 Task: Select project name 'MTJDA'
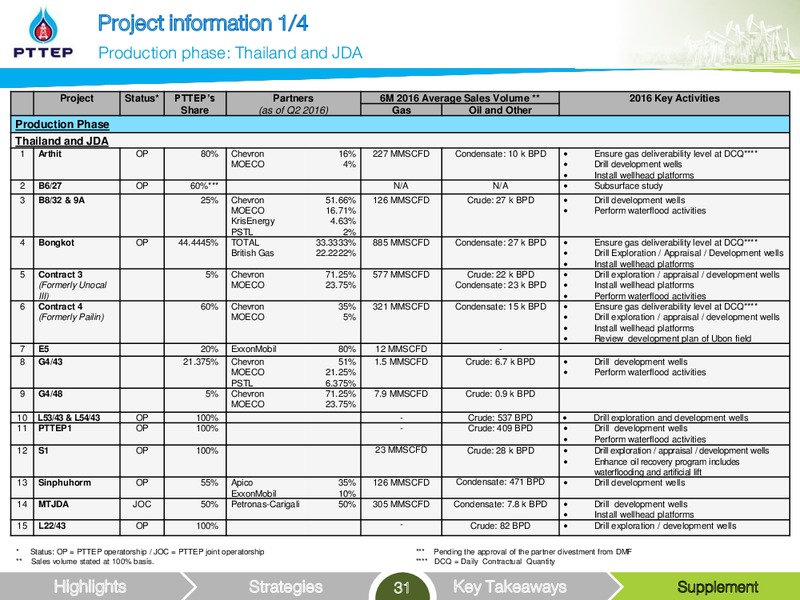click(53, 504)
